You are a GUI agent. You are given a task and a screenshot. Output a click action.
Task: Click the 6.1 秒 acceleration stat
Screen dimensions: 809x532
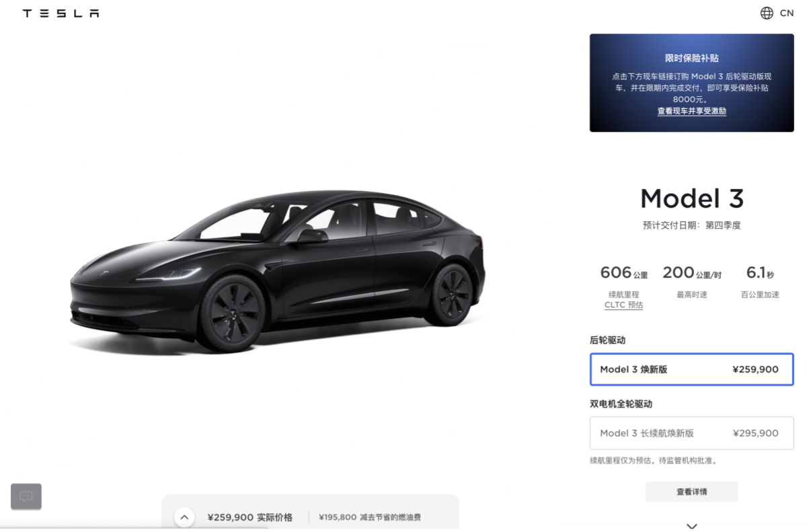click(760, 273)
